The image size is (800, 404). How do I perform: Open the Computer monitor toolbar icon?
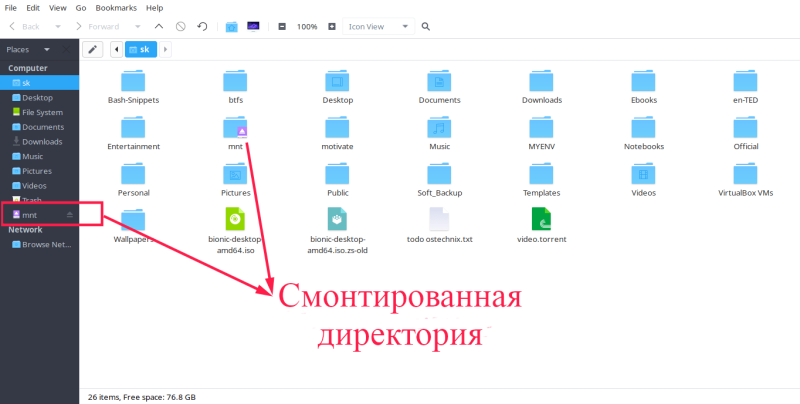254,26
